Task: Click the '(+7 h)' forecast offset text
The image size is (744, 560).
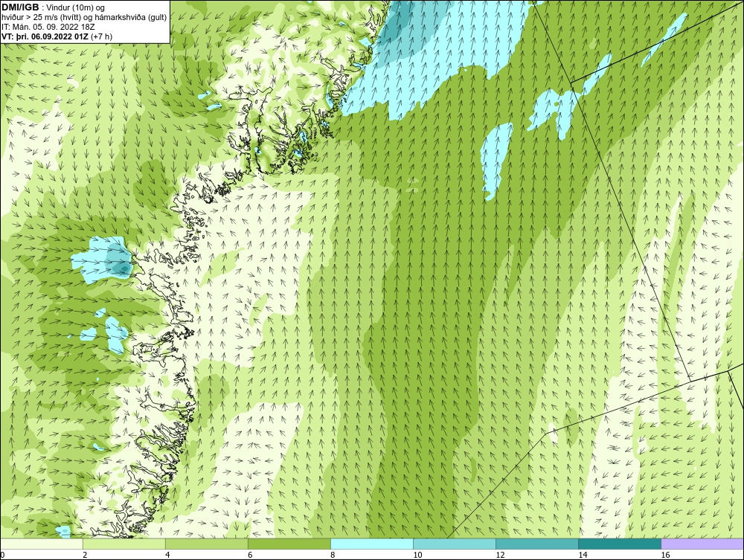Action: point(101,36)
